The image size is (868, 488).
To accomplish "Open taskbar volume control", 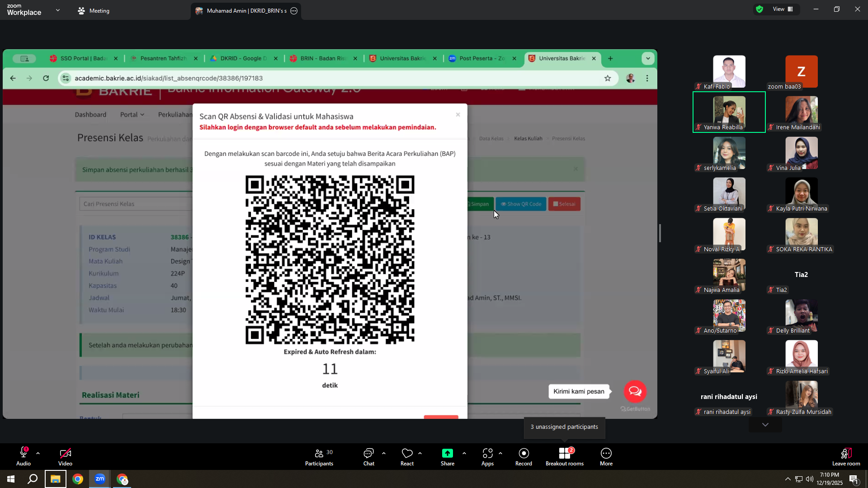I will pos(809,479).
